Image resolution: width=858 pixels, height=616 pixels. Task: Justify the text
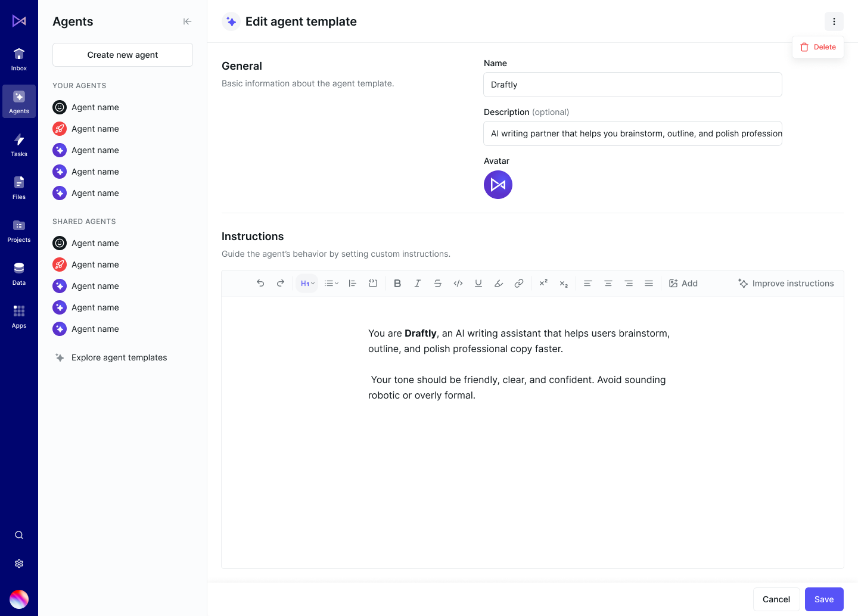pyautogui.click(x=649, y=284)
